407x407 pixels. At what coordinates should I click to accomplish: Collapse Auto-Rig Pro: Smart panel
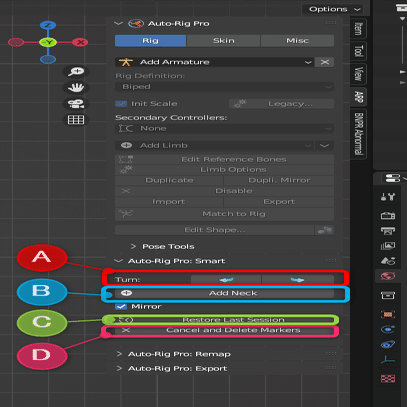coord(118,261)
